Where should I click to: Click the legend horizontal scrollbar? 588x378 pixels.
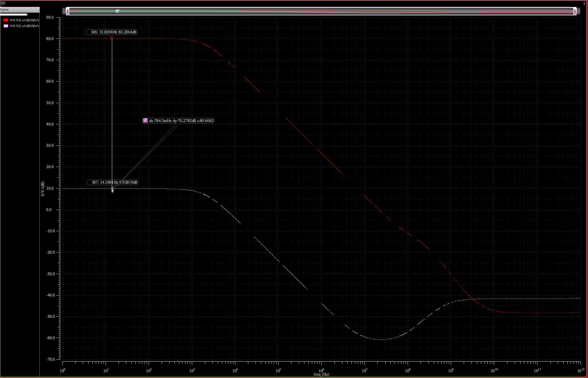[x=14, y=14]
